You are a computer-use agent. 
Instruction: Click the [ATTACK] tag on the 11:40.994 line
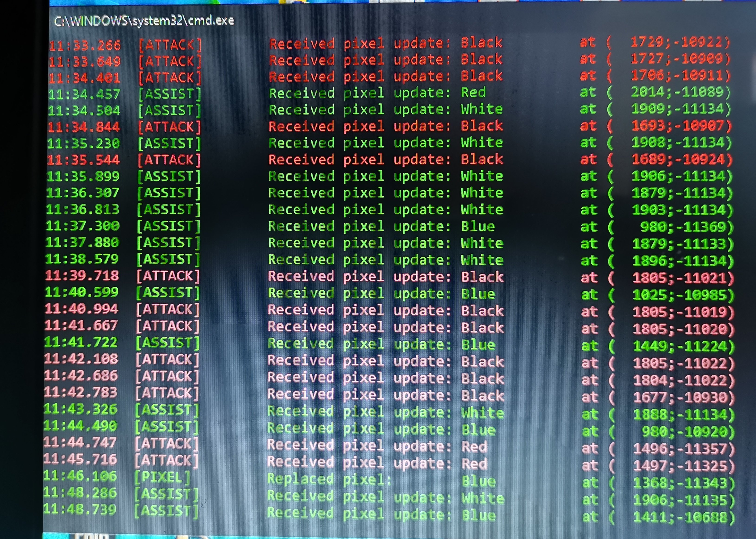(x=168, y=310)
